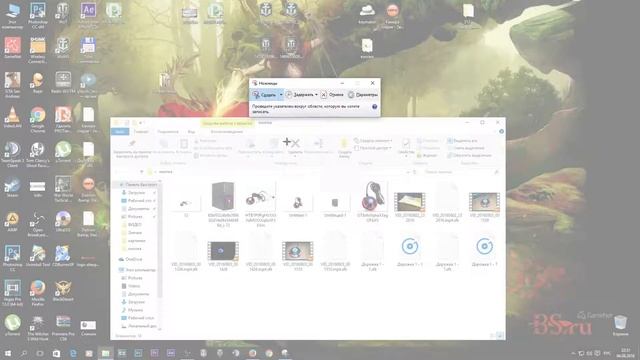640x360 pixels.
Task: Switch to the Вид ribbon tab
Action: [x=191, y=132]
